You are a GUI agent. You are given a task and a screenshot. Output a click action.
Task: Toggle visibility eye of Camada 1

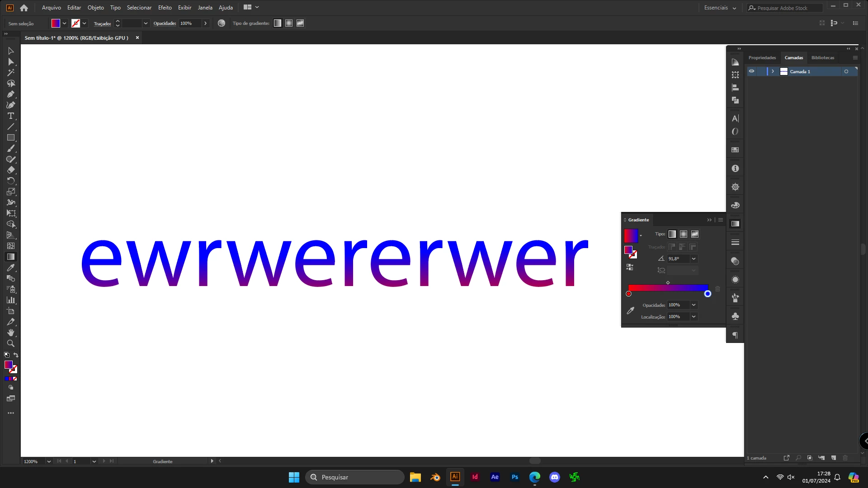click(x=751, y=71)
